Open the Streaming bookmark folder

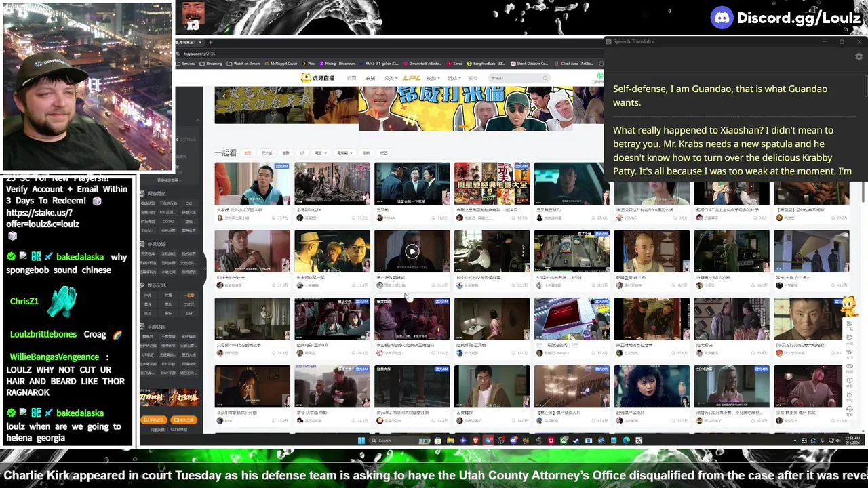(211, 64)
